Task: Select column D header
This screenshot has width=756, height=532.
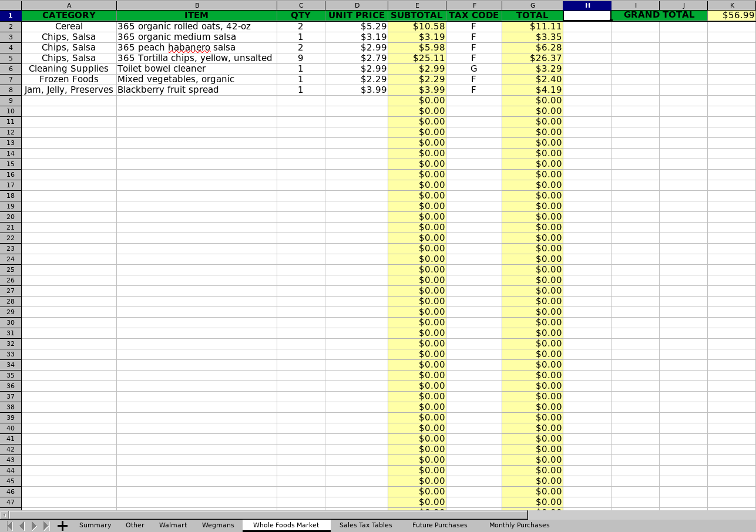Action: pyautogui.click(x=357, y=5)
